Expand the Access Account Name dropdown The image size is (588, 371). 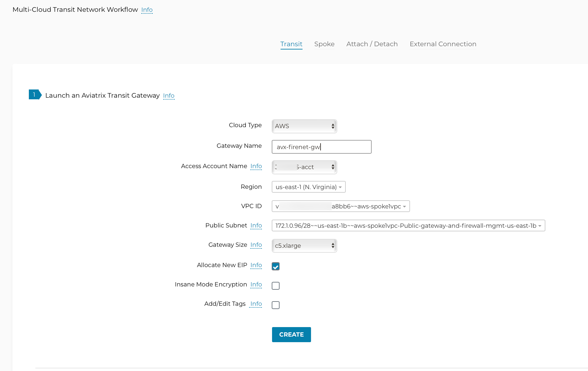pos(304,167)
